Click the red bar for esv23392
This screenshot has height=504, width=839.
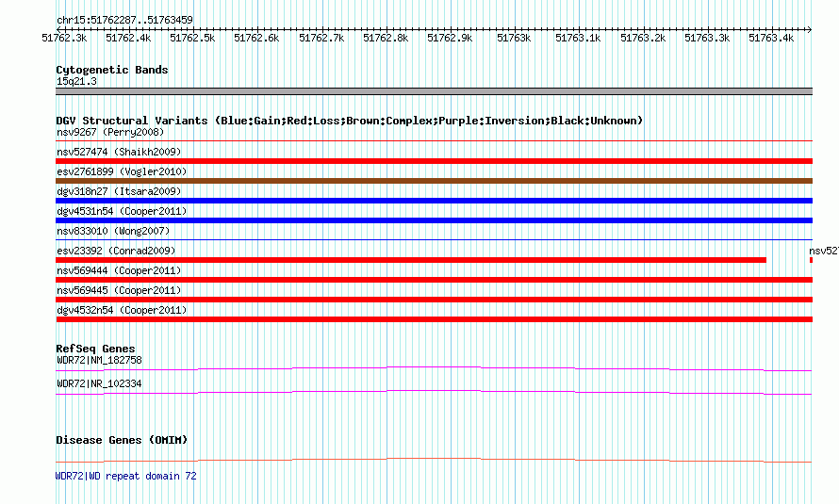(411, 260)
